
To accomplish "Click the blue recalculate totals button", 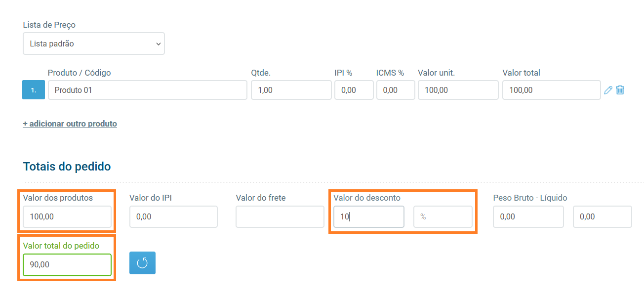I will pos(142,263).
